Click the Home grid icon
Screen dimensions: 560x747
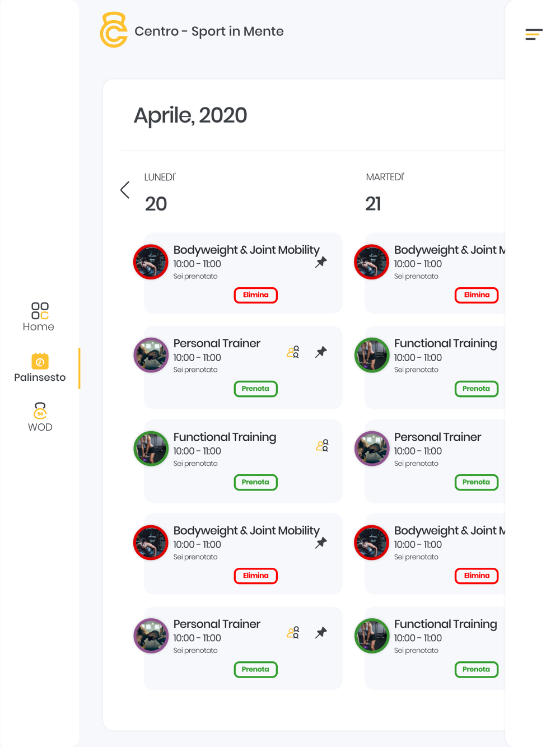point(40,311)
